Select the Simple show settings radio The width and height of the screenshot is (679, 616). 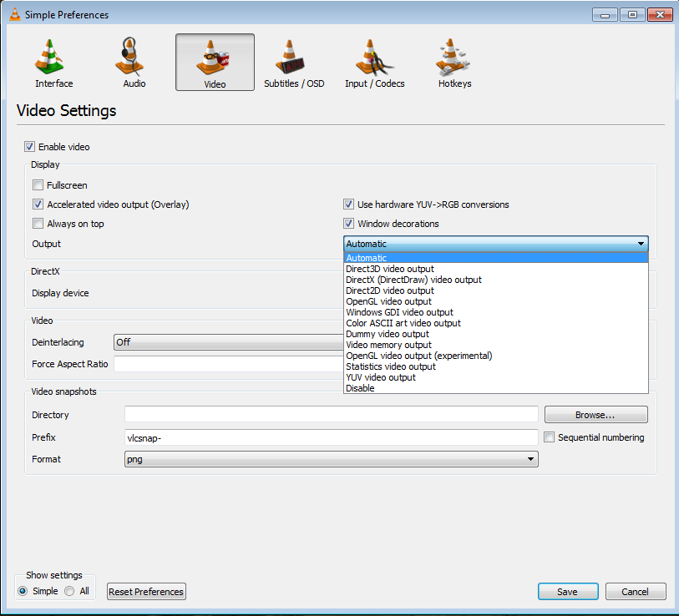tap(23, 591)
